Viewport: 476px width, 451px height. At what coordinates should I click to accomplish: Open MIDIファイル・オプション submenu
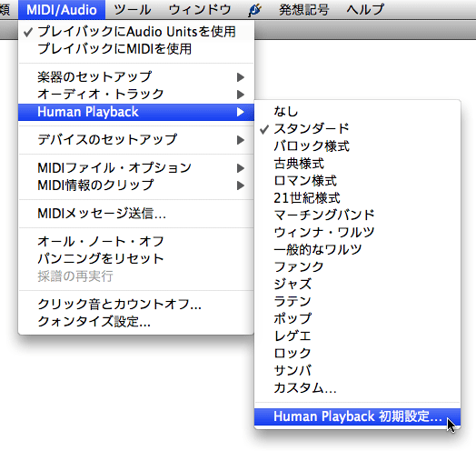tap(136, 167)
